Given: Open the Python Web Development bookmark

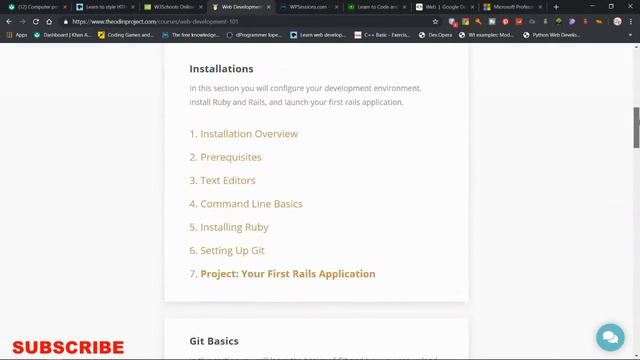Looking at the screenshot, I should [x=551, y=35].
